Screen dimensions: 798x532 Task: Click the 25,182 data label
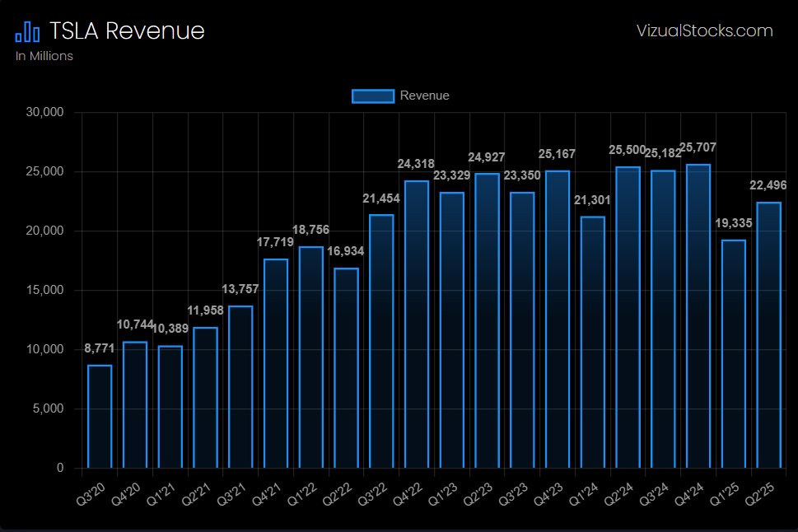pyautogui.click(x=663, y=153)
